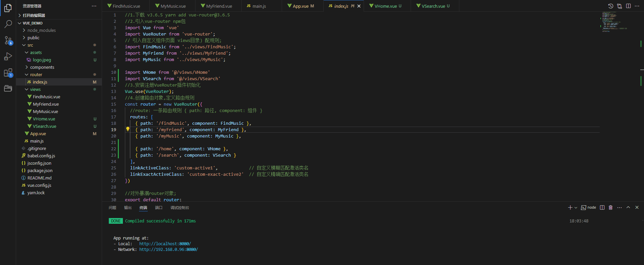Switch to the VHome.vue editor tab
The height and width of the screenshot is (265, 644).
click(x=388, y=6)
